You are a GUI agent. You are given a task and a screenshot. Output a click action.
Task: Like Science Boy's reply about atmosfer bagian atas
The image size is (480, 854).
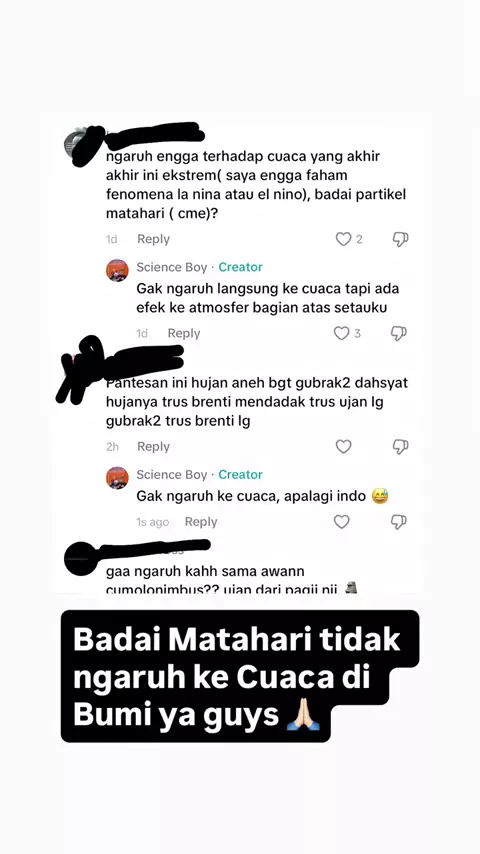tap(342, 333)
